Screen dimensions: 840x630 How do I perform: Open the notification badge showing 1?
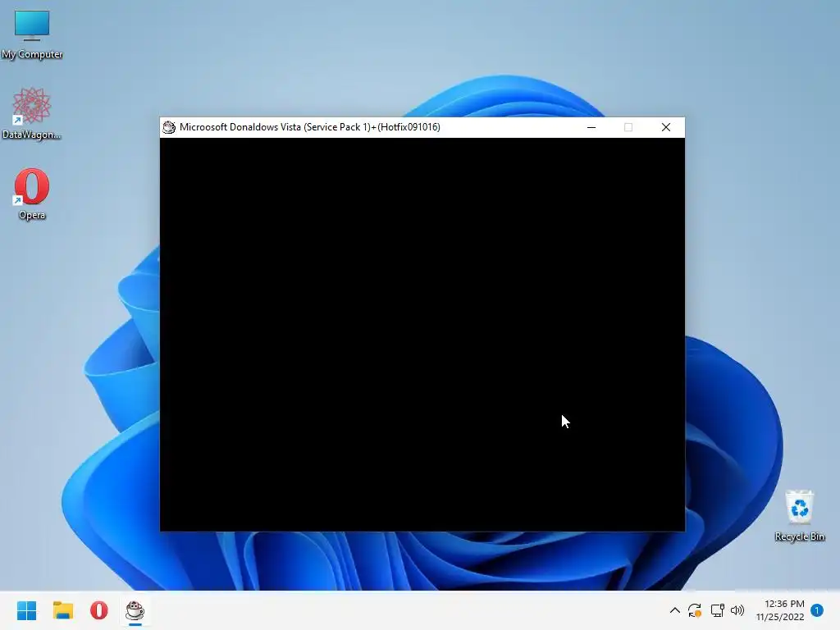point(817,610)
